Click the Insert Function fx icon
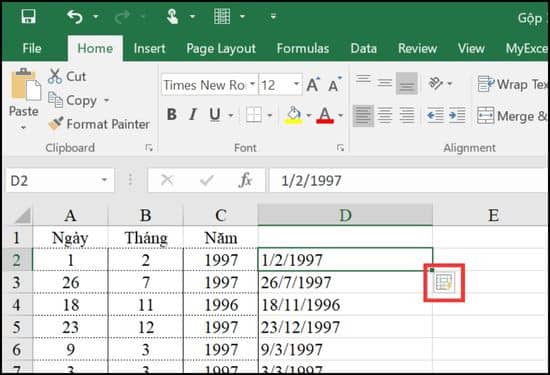The image size is (550, 375). click(x=245, y=180)
